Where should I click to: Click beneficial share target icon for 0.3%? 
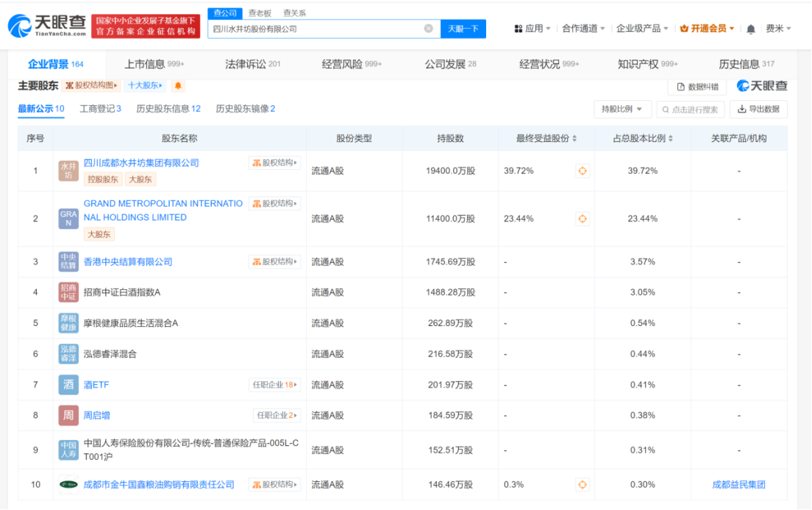[582, 484]
